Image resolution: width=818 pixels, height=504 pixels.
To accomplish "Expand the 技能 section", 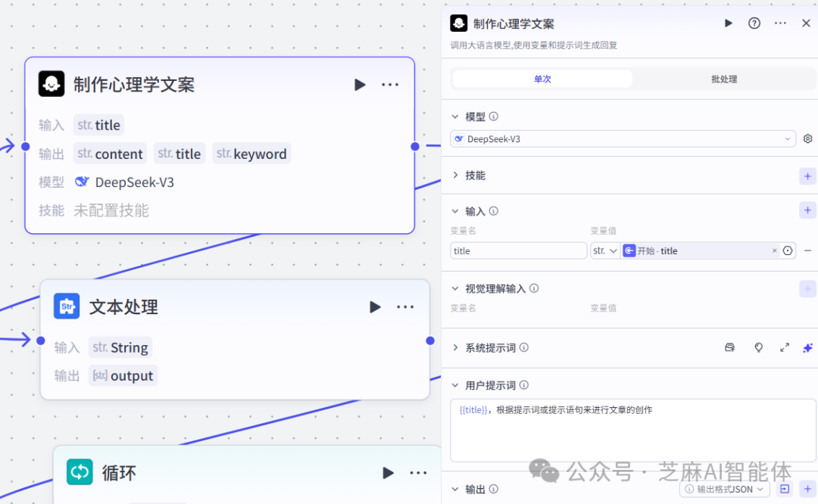I will (455, 175).
